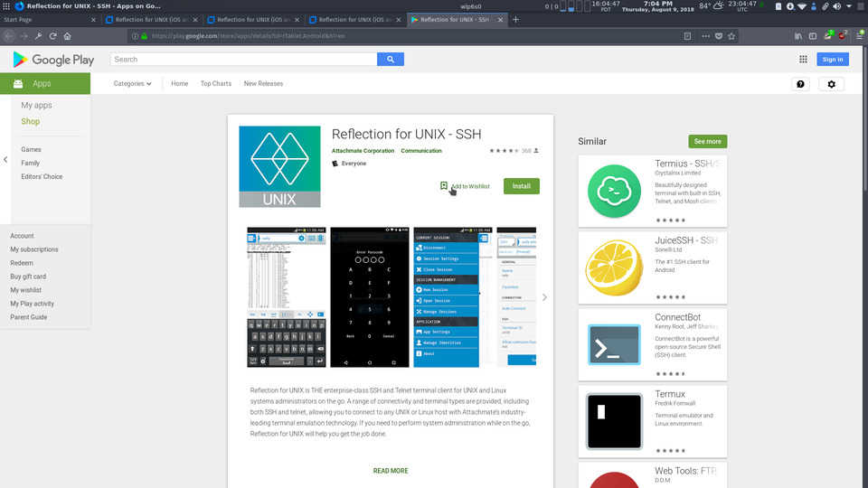Screen dimensions: 868x488
Task: Click the site information icon in address bar
Action: pyautogui.click(x=135, y=36)
